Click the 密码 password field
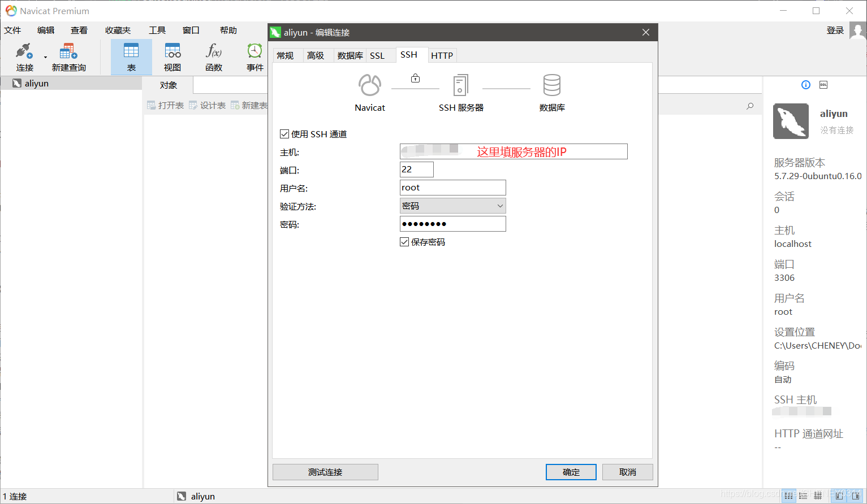 (453, 224)
